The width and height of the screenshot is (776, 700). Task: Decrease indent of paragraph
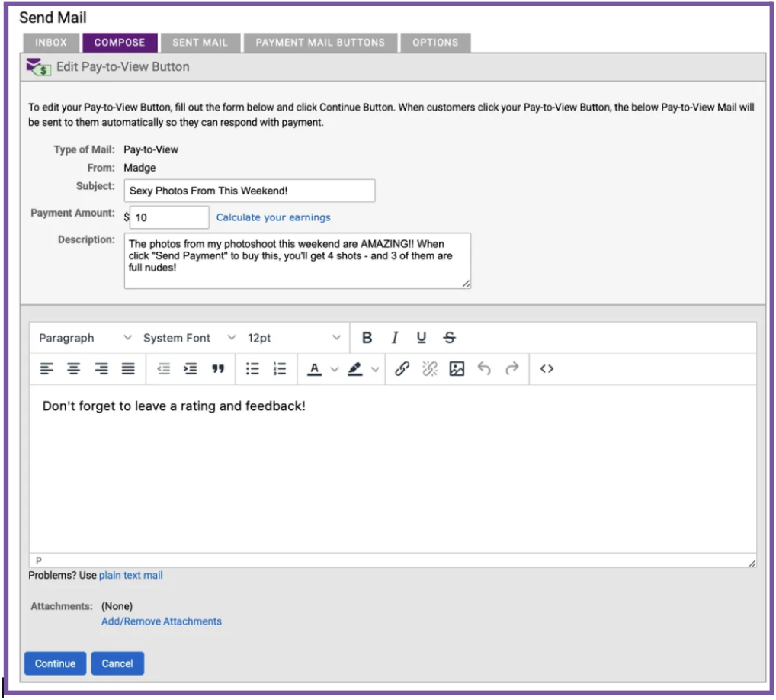coord(163,369)
